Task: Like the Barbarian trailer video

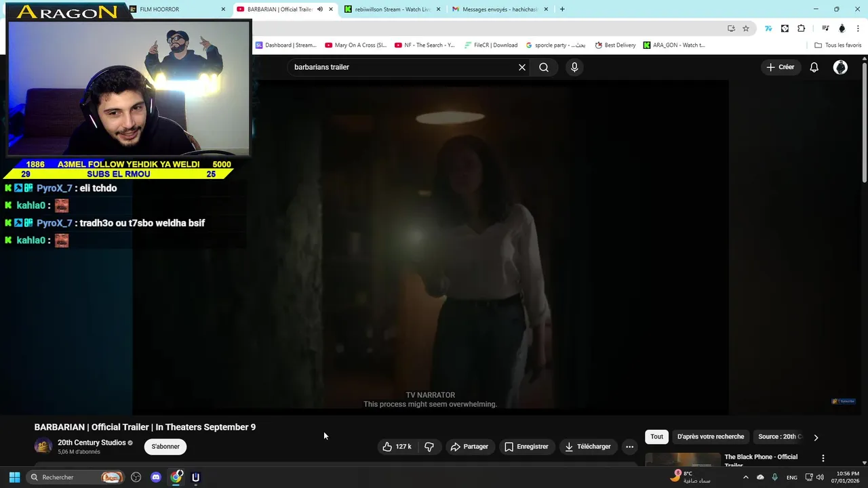Action: coord(397,447)
